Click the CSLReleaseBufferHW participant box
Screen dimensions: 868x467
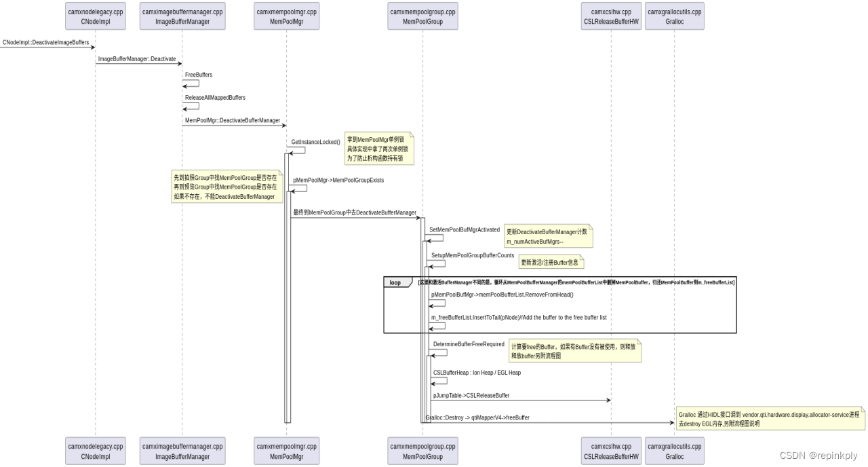[612, 15]
